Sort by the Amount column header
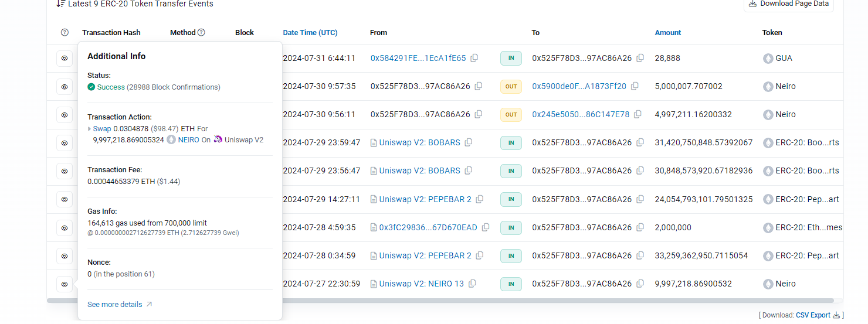This screenshot has width=868, height=324. pyautogui.click(x=667, y=33)
